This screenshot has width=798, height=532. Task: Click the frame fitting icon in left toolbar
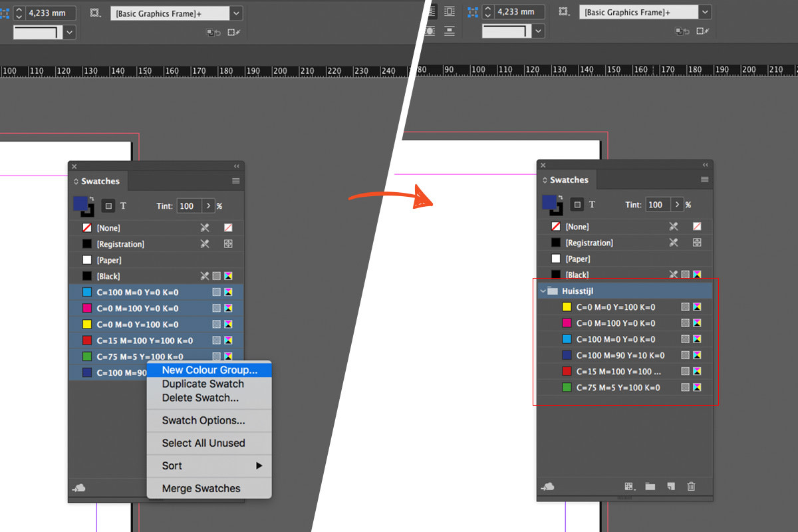tap(94, 13)
